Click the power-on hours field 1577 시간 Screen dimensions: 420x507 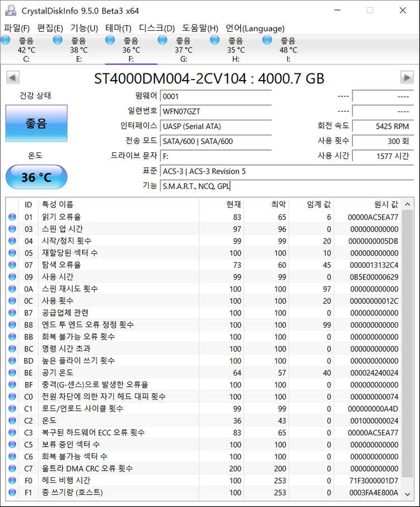[383, 156]
